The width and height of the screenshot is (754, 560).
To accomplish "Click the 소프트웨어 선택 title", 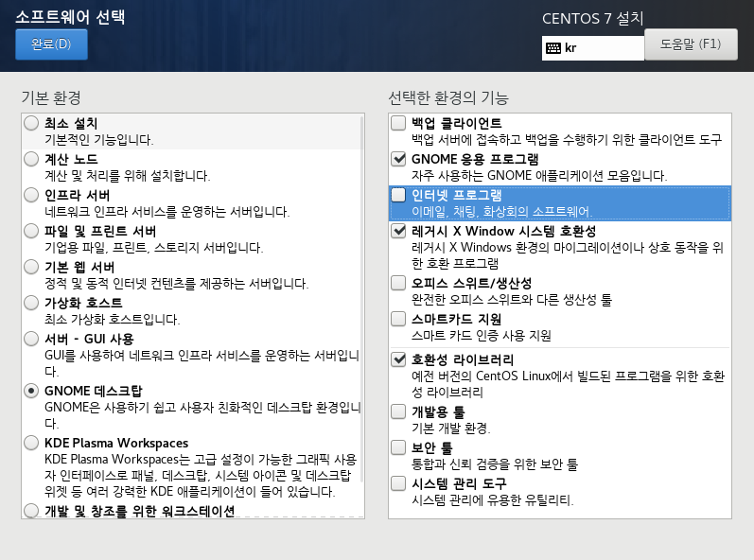I will pyautogui.click(x=70, y=17).
